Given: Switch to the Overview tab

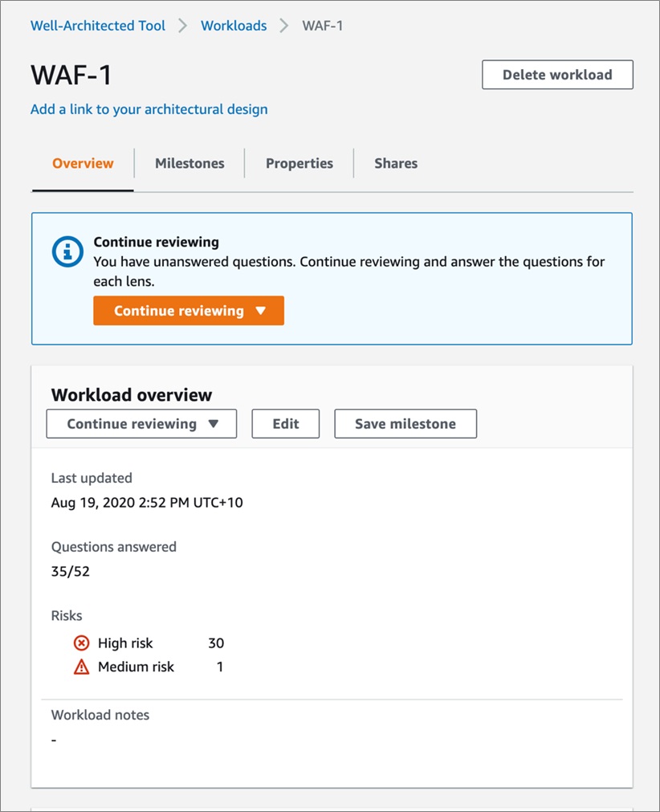Looking at the screenshot, I should pyautogui.click(x=83, y=164).
